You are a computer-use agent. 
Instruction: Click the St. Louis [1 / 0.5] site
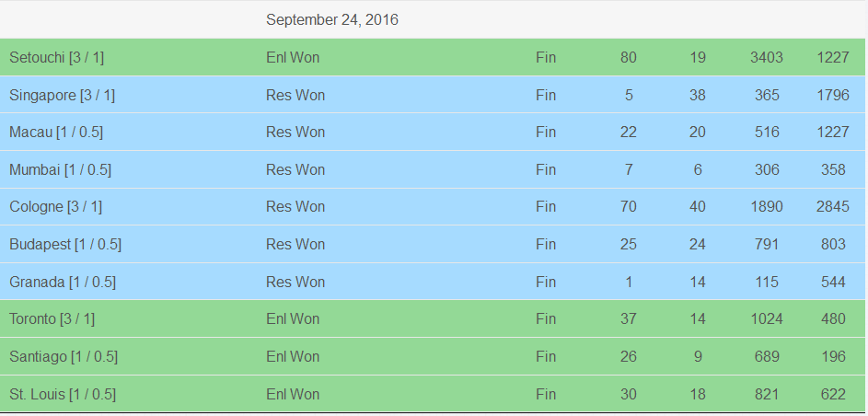pos(63,395)
